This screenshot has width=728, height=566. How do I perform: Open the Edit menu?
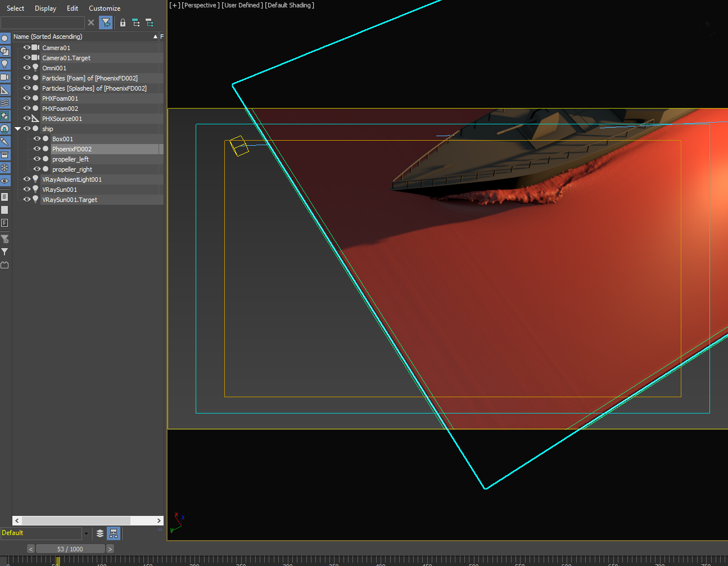coord(73,8)
